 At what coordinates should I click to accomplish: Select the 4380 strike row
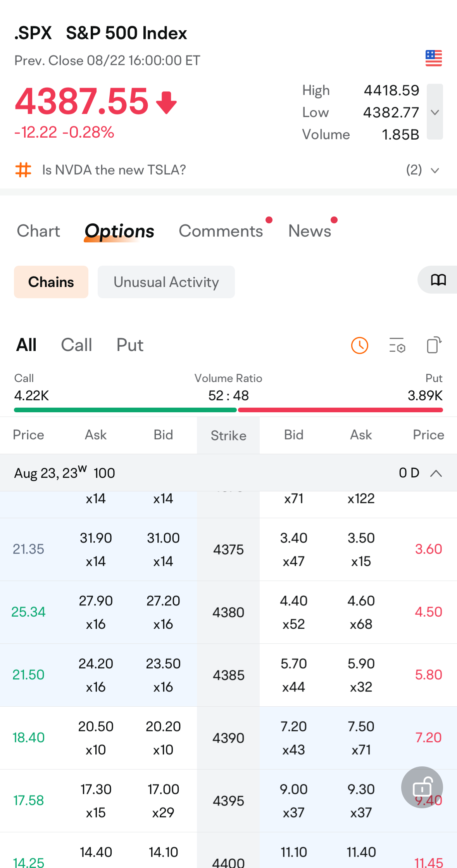click(x=228, y=612)
